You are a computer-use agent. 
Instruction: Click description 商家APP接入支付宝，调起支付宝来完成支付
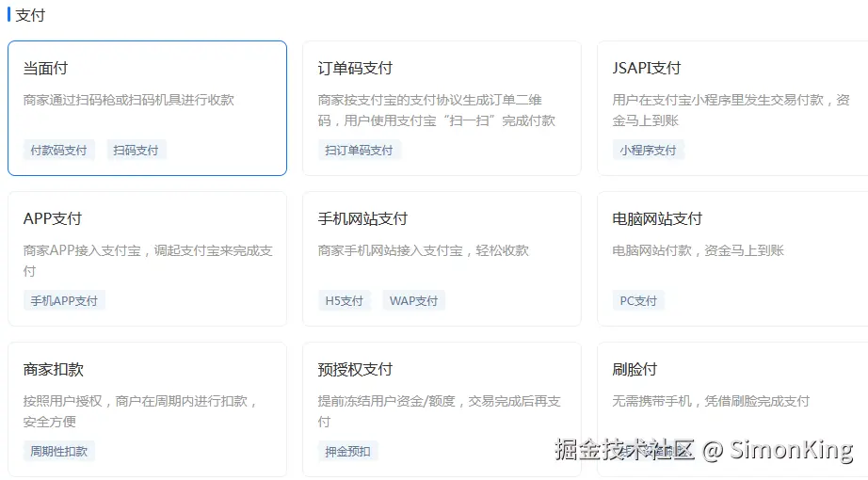tap(148, 261)
